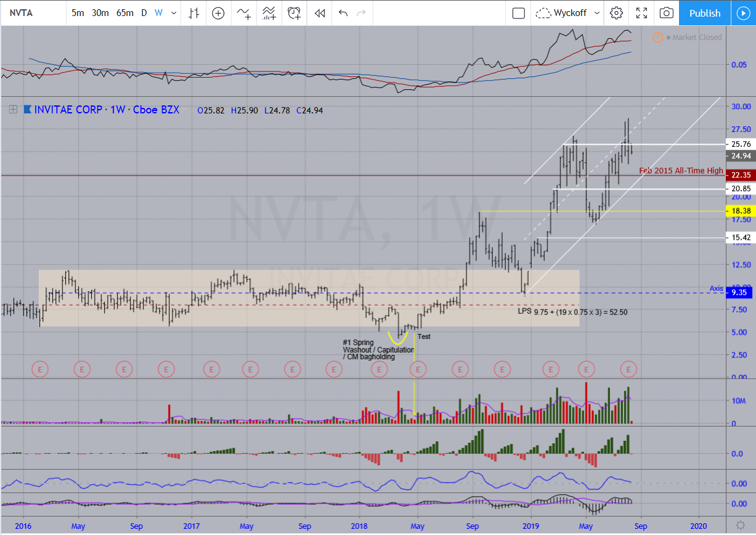Select the D daily timeframe

pos(144,13)
